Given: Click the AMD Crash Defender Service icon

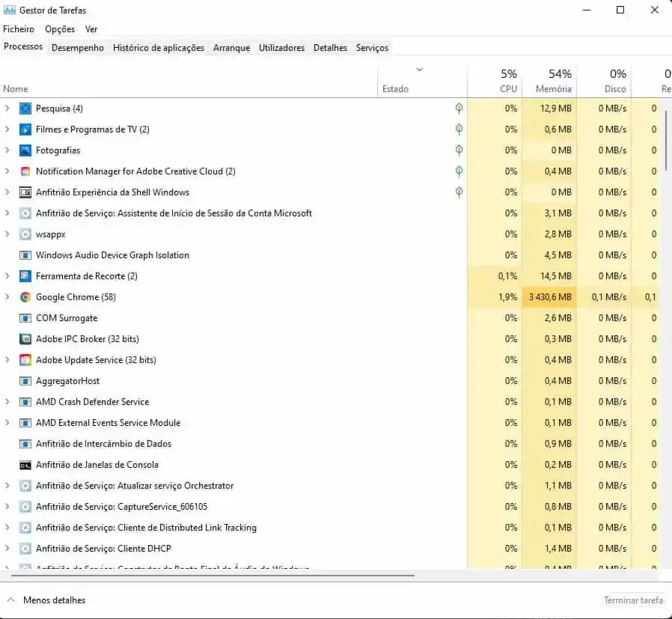Looking at the screenshot, I should pyautogui.click(x=25, y=402).
